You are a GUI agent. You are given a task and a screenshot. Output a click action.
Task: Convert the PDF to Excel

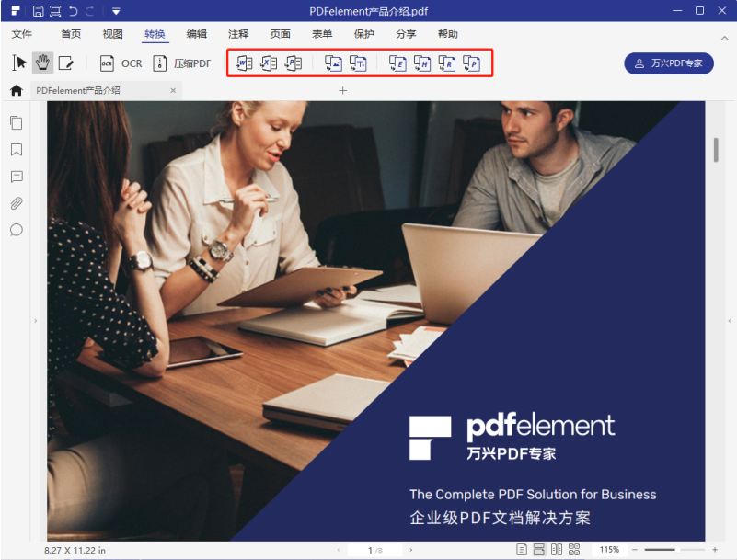point(269,63)
